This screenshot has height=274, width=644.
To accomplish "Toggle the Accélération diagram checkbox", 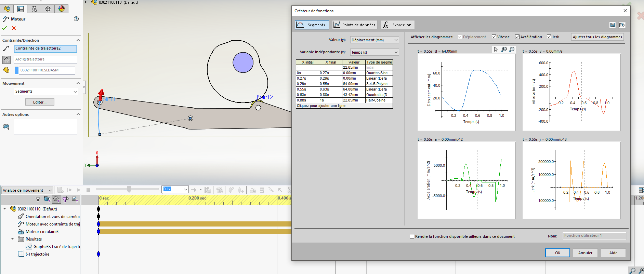I will tap(517, 37).
